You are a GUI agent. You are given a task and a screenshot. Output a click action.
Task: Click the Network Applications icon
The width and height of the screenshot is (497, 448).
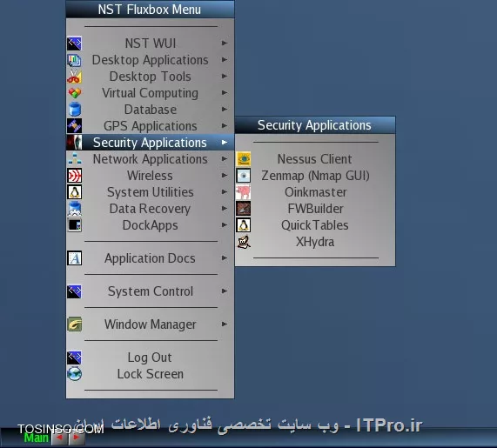pyautogui.click(x=75, y=158)
